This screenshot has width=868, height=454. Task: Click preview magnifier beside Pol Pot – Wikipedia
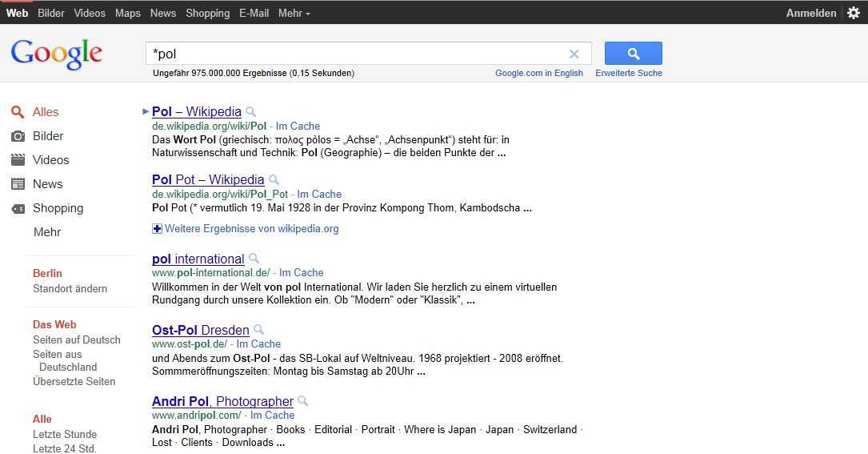pyautogui.click(x=274, y=180)
